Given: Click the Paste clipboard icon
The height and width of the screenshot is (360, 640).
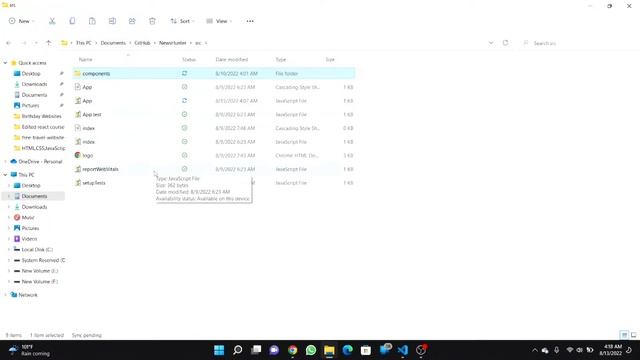Looking at the screenshot, I should (92, 21).
